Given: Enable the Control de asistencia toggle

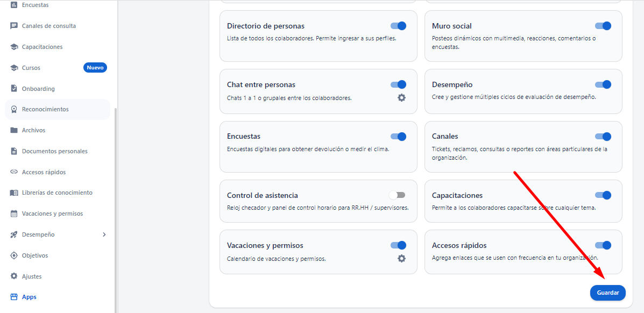Looking at the screenshot, I should [397, 195].
